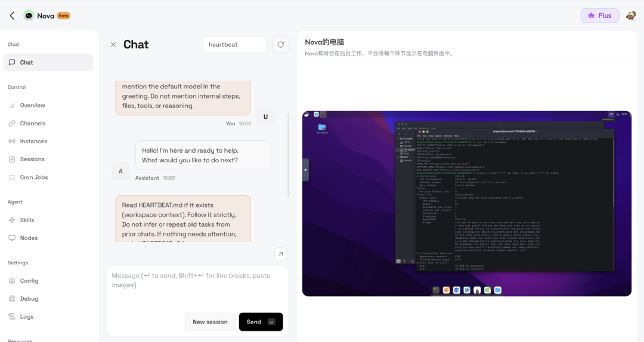Click the chat history scrollbar

289,155
